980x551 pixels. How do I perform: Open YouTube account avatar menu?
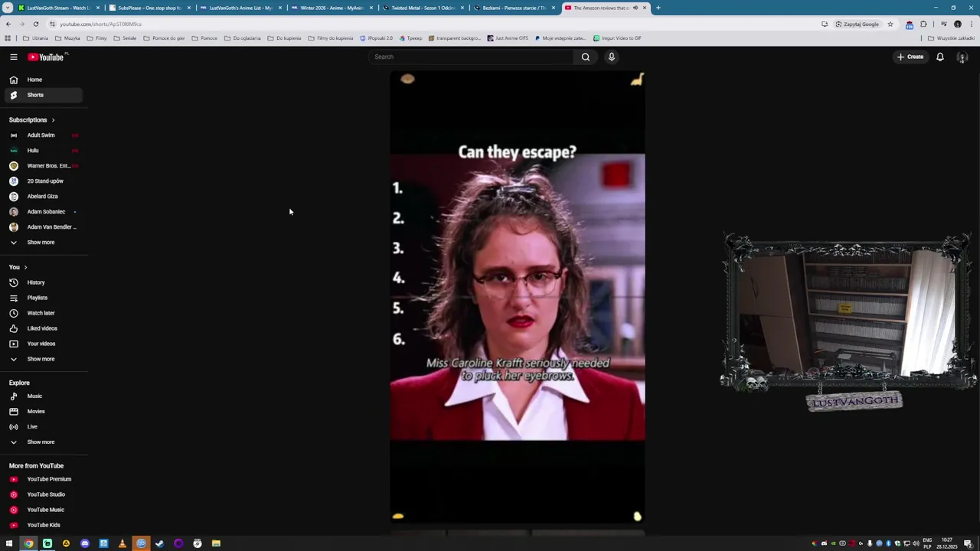962,57
